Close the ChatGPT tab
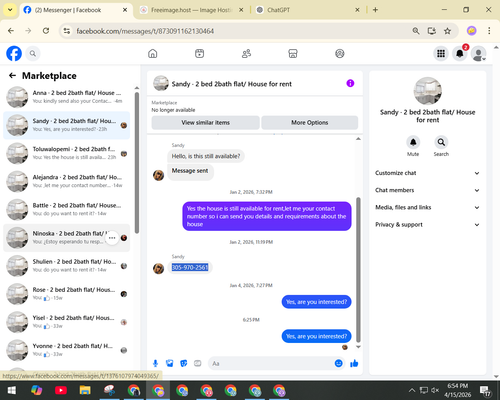Viewport: 500px width, 400px height. pos(357,10)
